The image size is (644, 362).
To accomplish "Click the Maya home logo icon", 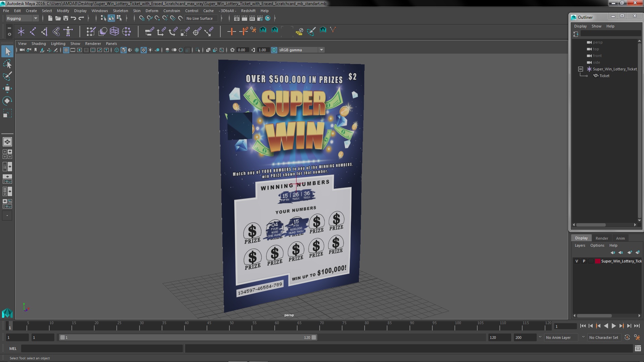I will (x=7, y=313).
